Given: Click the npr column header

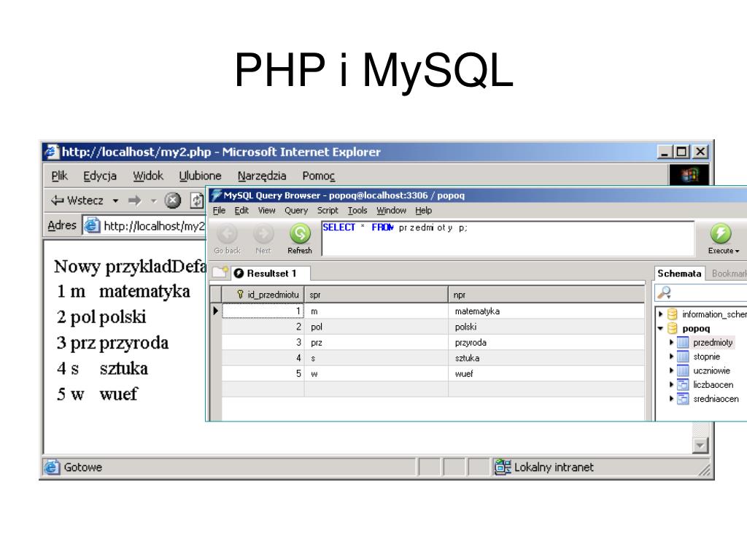Looking at the screenshot, I should pos(546,295).
